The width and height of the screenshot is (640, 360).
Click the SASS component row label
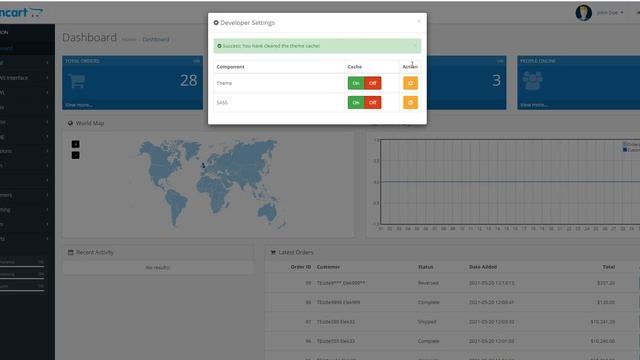click(222, 102)
